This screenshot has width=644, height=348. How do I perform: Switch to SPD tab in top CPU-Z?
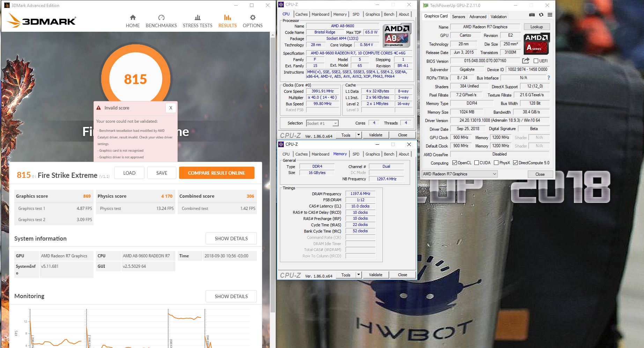[356, 14]
